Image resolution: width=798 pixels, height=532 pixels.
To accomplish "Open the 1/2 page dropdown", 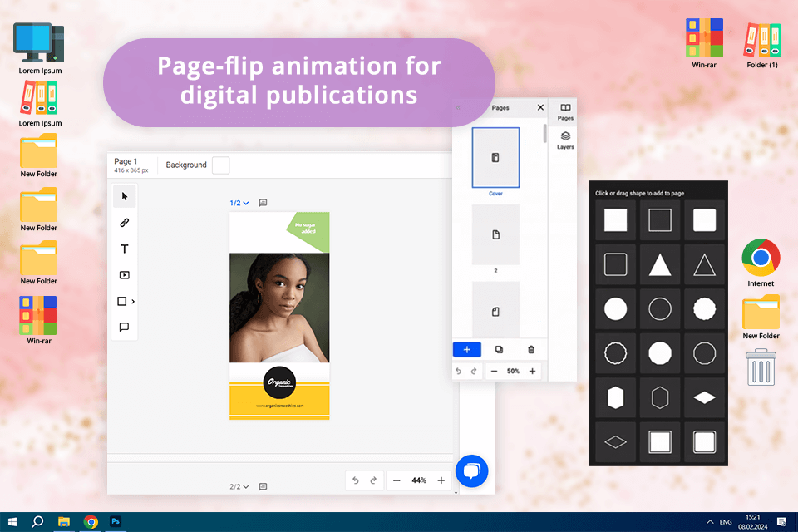I will 239,203.
